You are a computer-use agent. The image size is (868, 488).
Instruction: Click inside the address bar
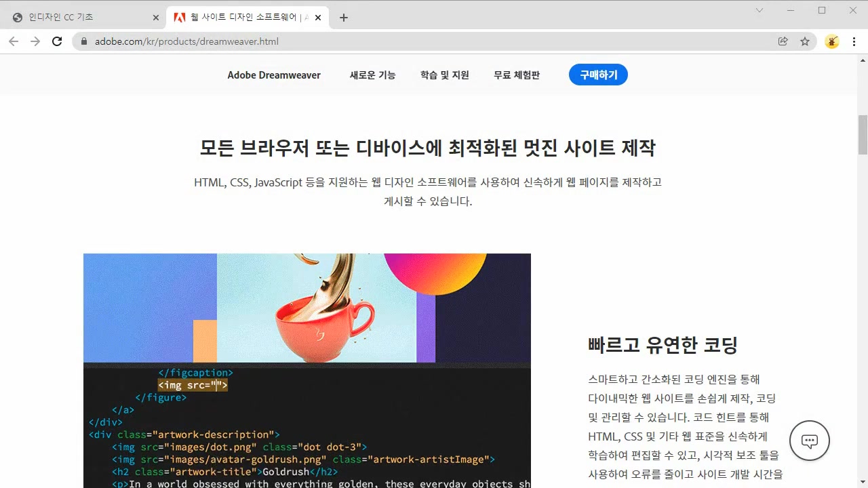(x=271, y=41)
